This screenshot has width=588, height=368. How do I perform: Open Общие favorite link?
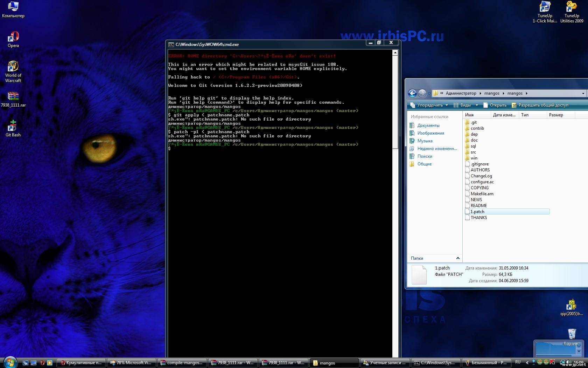[420, 164]
